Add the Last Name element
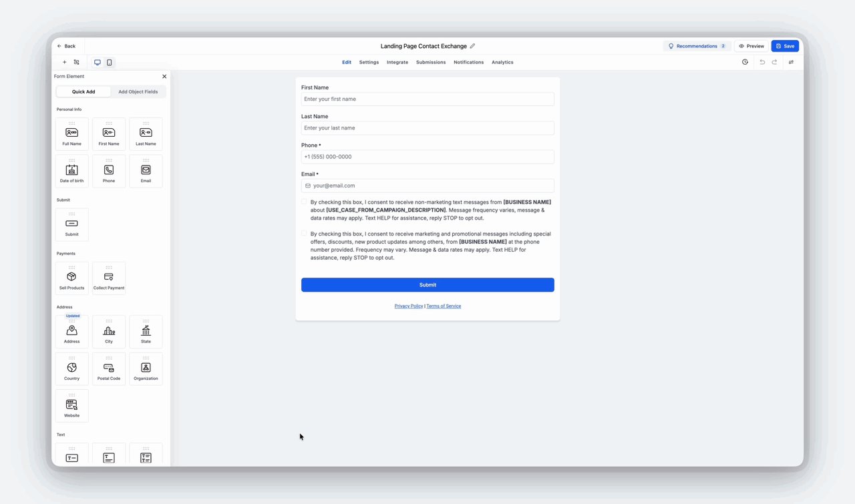 (146, 134)
